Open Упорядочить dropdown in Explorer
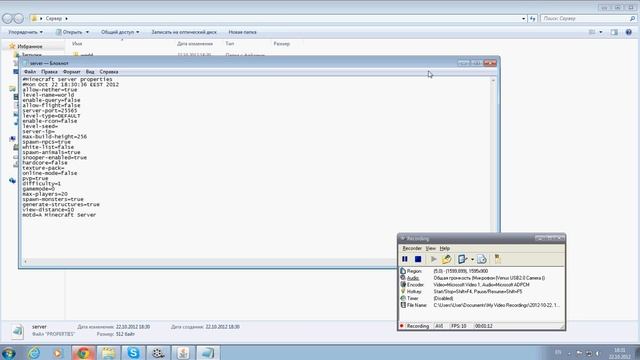The image size is (640, 360). pos(26,32)
